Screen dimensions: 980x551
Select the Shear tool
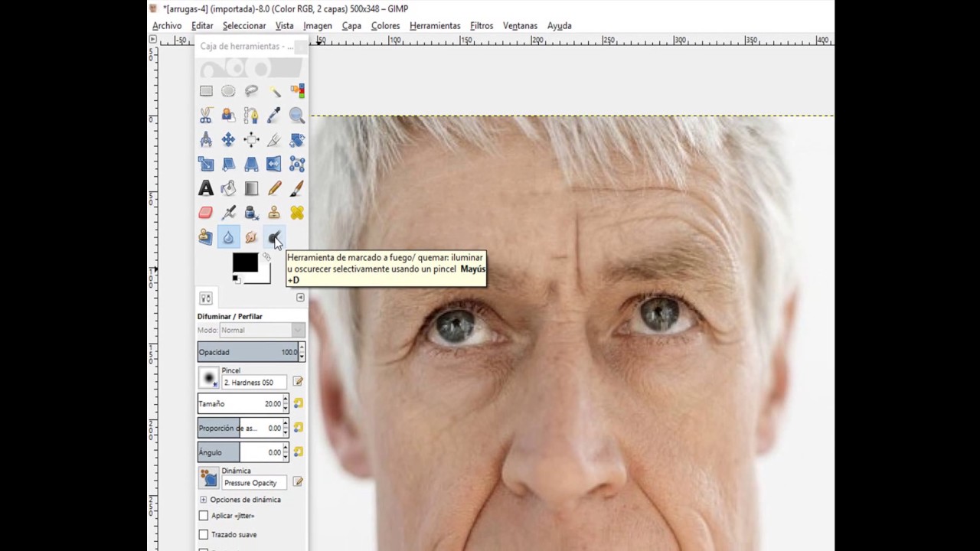click(x=228, y=165)
